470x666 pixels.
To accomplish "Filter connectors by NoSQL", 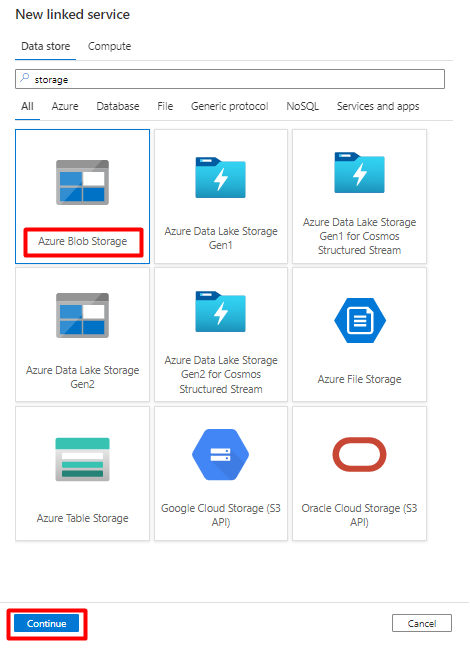I will tap(302, 106).
